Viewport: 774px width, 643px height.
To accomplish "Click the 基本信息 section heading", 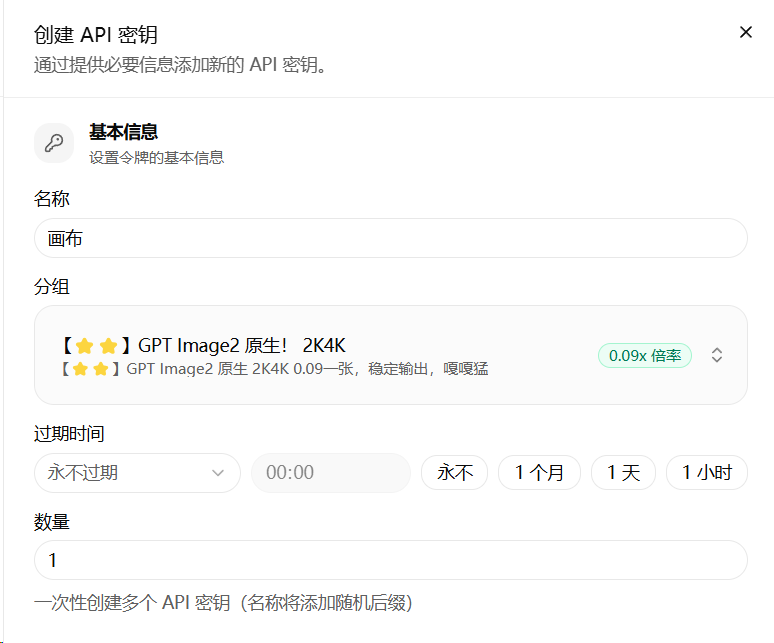I will point(123,132).
